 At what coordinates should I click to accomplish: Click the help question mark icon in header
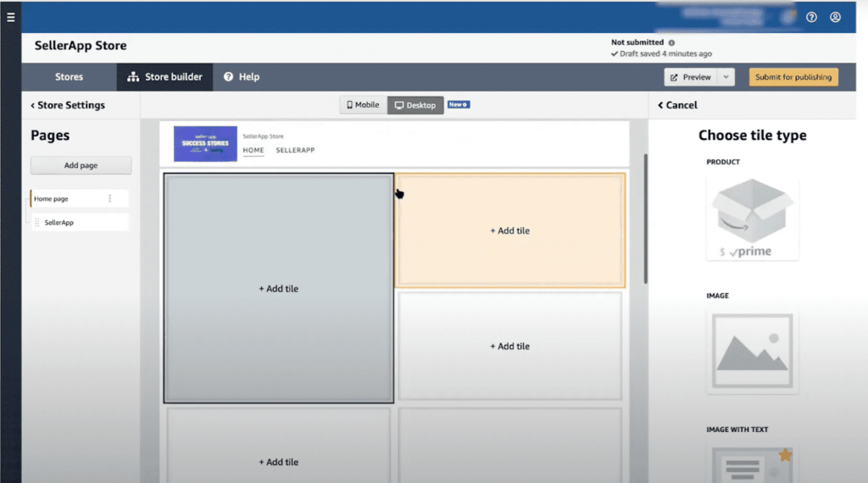coord(811,17)
